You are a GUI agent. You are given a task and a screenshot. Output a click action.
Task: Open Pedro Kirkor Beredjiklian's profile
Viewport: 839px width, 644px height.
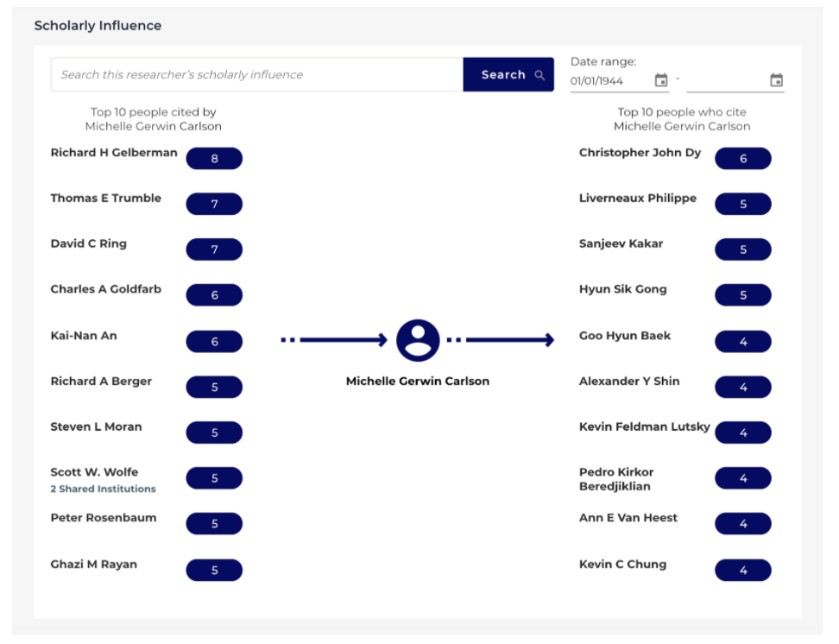pyautogui.click(x=616, y=479)
